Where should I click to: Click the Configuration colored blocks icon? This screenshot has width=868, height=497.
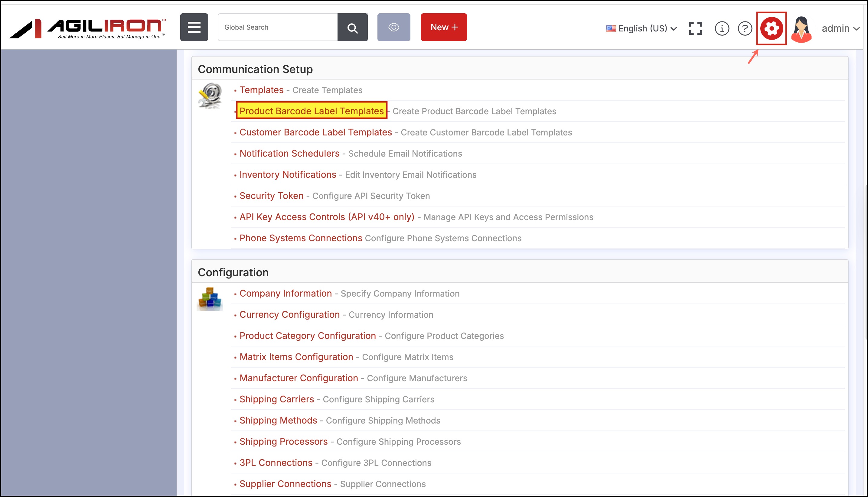210,299
